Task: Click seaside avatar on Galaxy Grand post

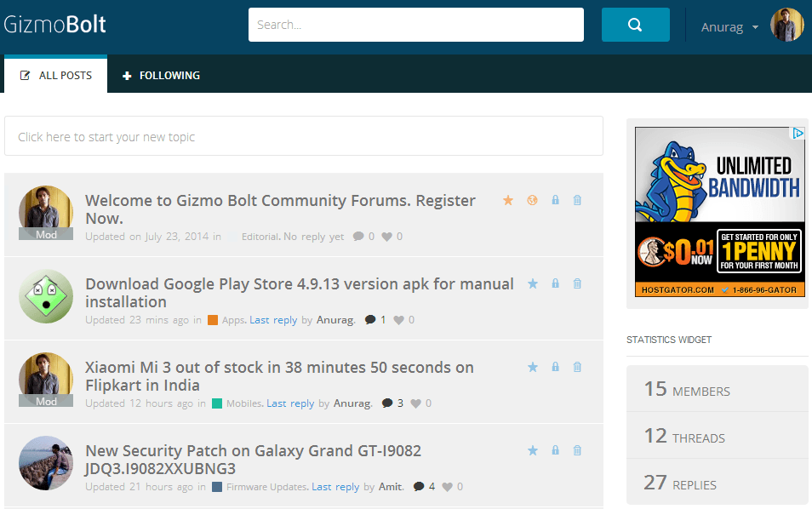Action: tap(46, 463)
